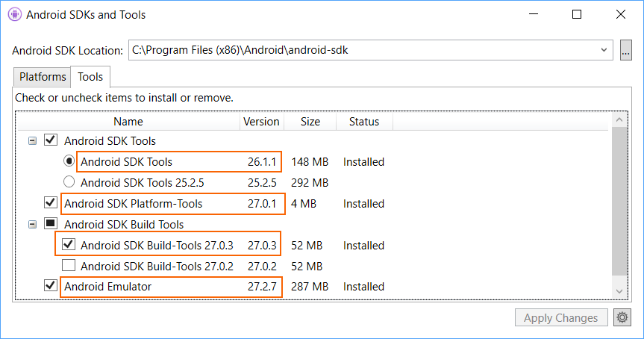
Task: Select the Tools tab
Action: coord(90,77)
